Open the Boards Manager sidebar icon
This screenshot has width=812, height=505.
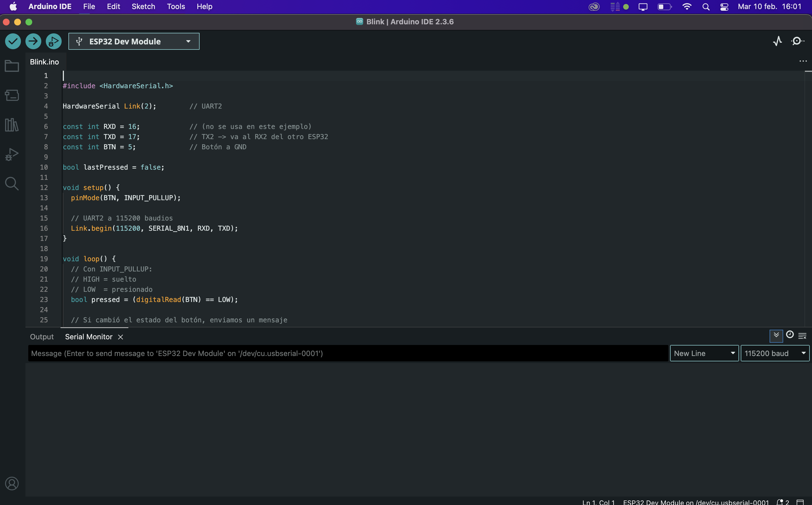point(12,95)
